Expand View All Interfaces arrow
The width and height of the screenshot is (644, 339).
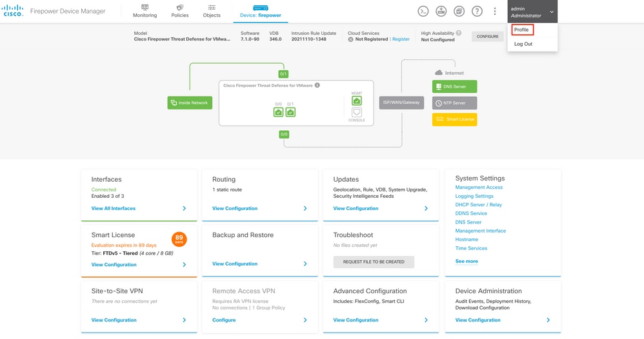(x=184, y=209)
